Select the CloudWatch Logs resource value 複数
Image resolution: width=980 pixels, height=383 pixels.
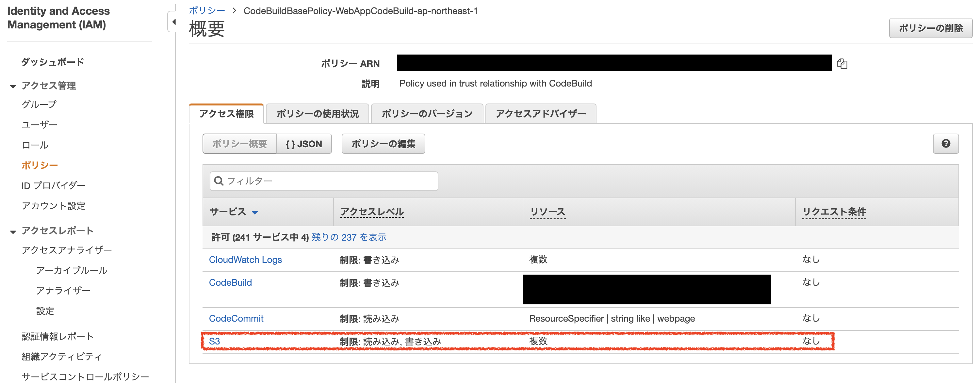pyautogui.click(x=538, y=260)
